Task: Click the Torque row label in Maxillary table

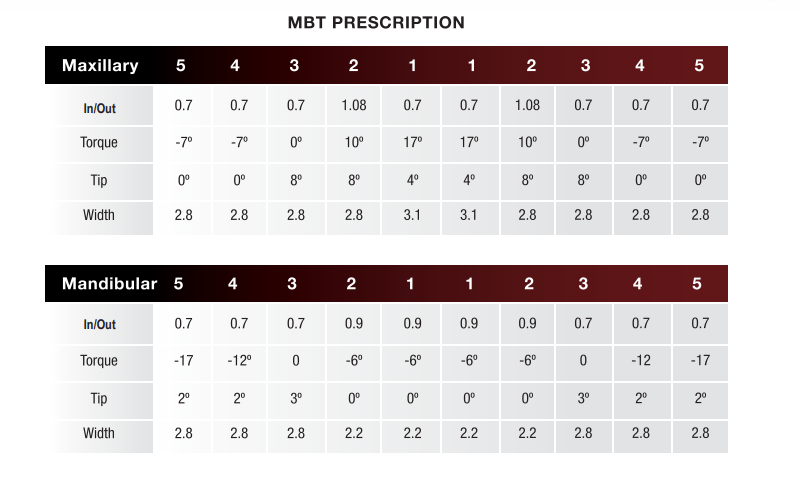Action: pyautogui.click(x=99, y=142)
